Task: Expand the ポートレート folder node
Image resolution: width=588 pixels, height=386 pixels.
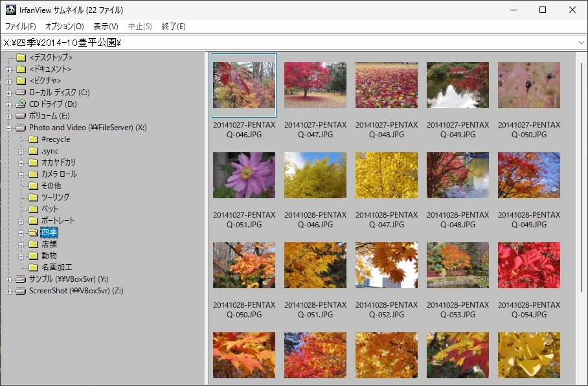Action: [21, 221]
